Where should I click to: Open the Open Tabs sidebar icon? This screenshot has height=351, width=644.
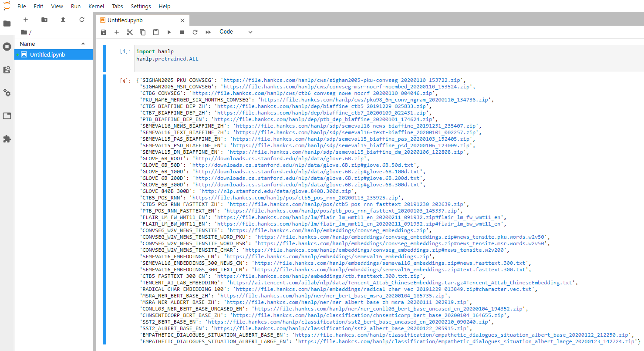pos(7,116)
